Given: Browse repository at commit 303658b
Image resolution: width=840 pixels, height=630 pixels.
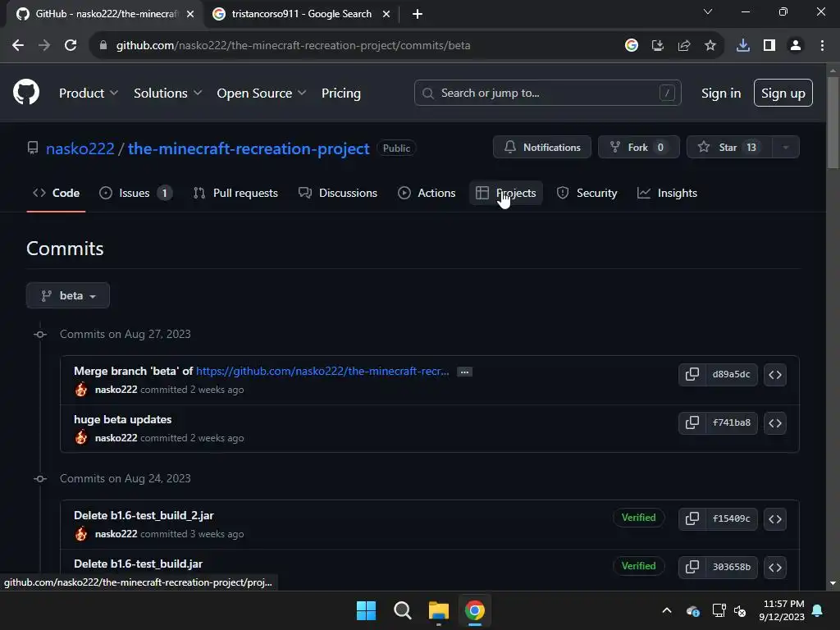Looking at the screenshot, I should (x=774, y=567).
